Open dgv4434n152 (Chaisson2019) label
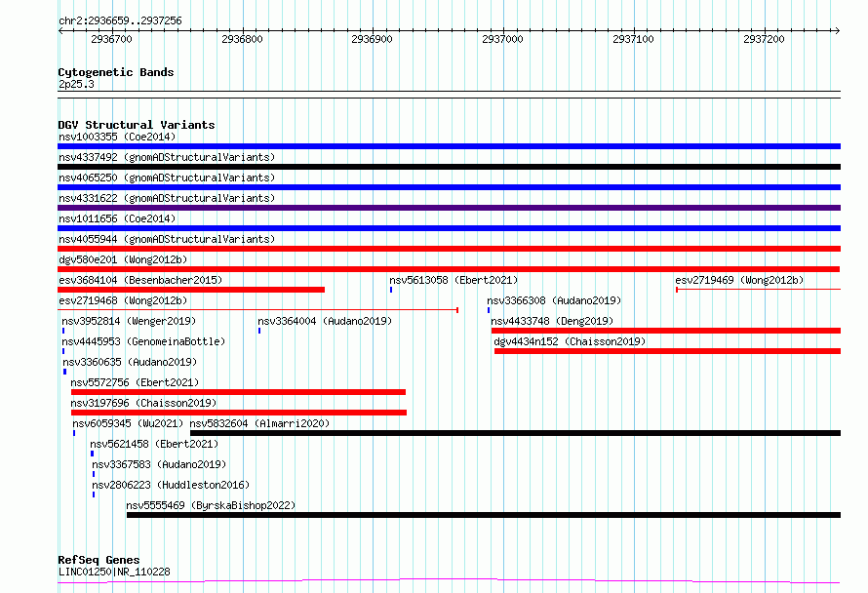868x593 pixels. pyautogui.click(x=570, y=341)
